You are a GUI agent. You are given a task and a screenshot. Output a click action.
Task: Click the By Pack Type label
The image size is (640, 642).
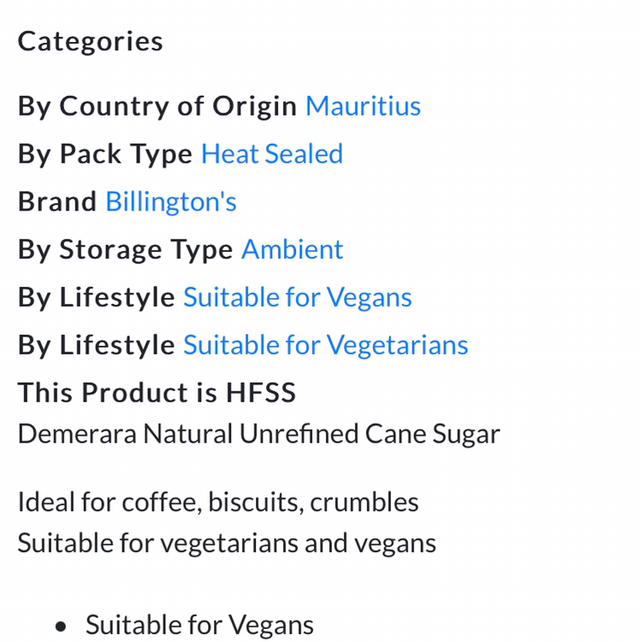pos(105,154)
